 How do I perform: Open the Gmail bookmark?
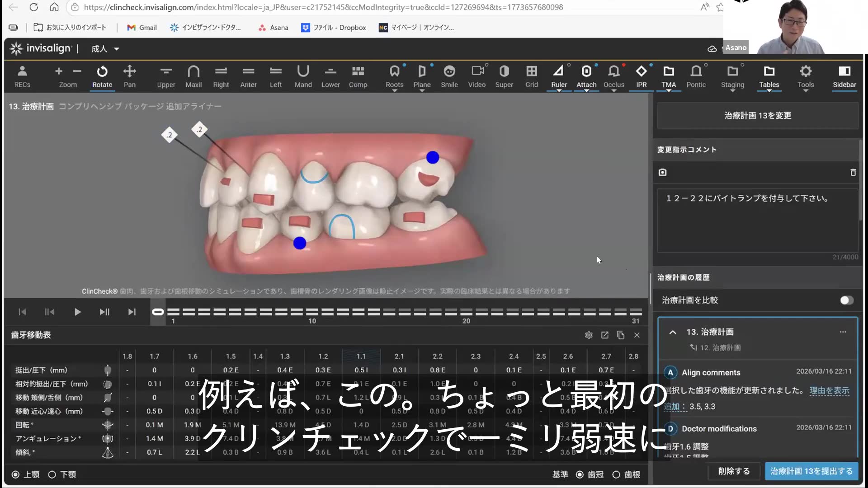click(142, 28)
